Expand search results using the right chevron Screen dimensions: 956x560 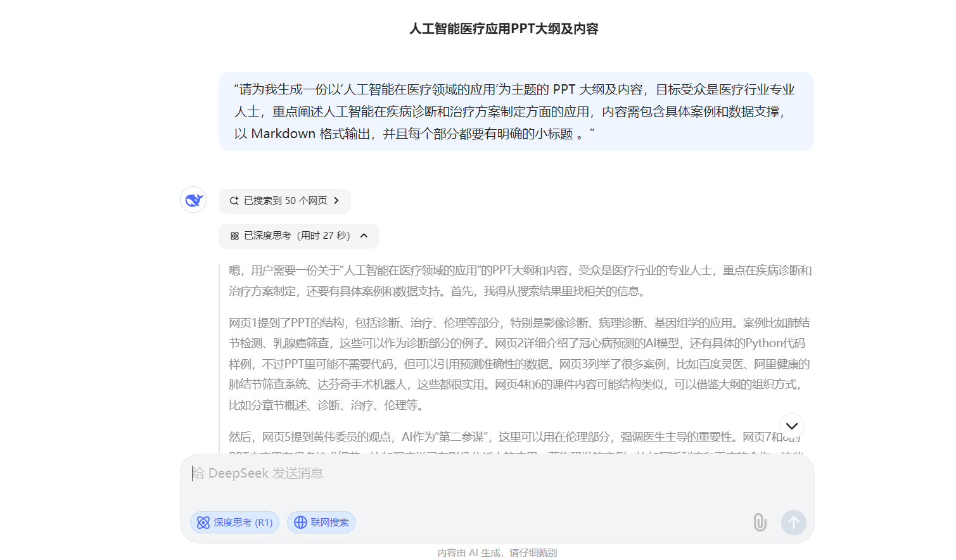336,201
